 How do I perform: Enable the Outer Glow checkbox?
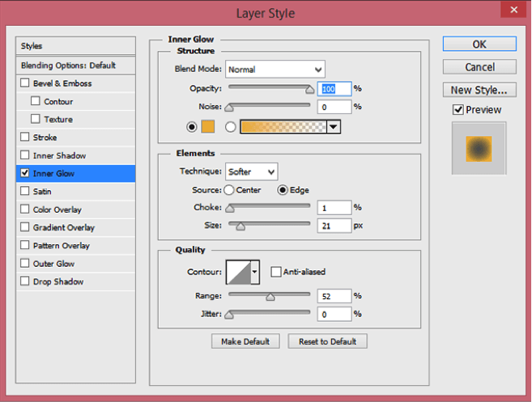(x=25, y=264)
